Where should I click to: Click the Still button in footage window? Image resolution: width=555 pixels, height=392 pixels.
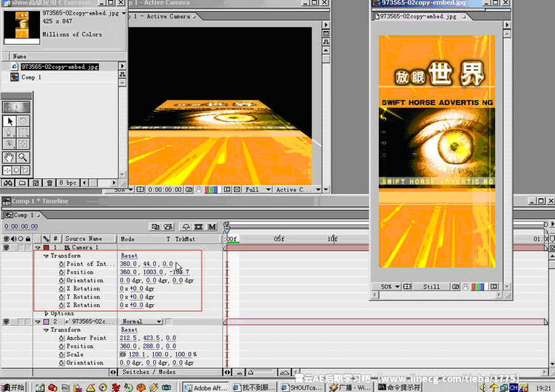(x=431, y=286)
